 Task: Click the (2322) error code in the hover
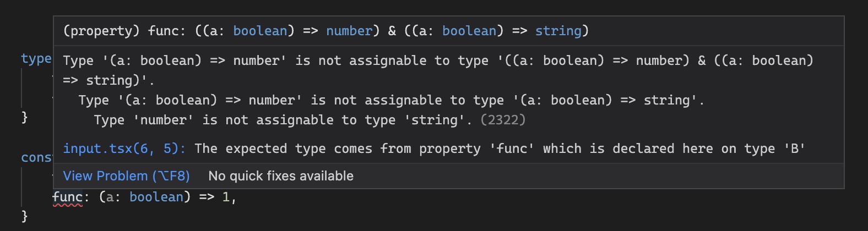(503, 120)
